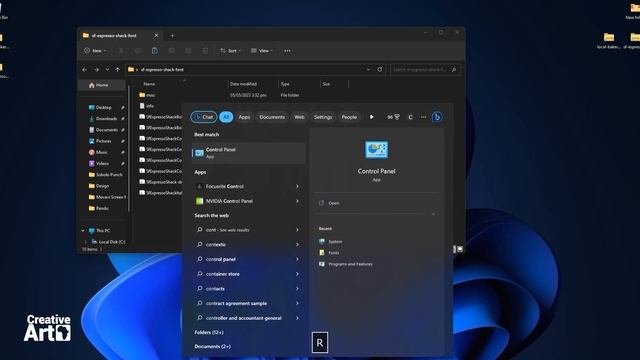640x360 pixels.
Task: Toggle the pin next to Videos
Action: (122, 164)
